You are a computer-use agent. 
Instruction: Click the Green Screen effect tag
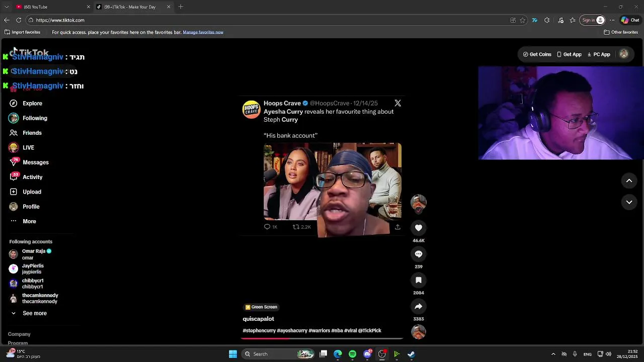261,307
